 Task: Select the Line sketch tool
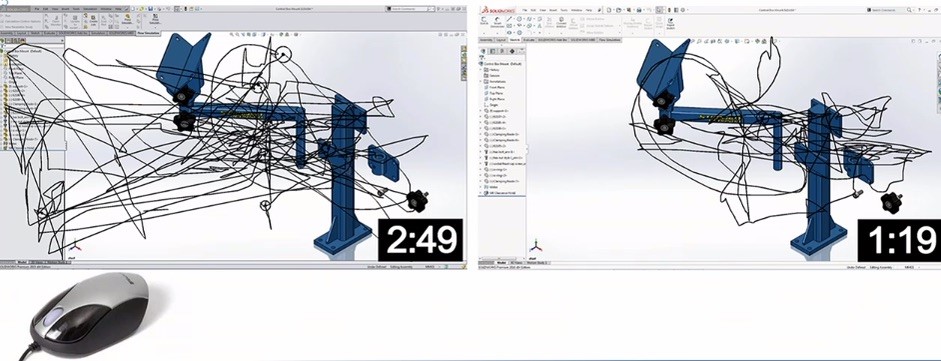click(509, 19)
